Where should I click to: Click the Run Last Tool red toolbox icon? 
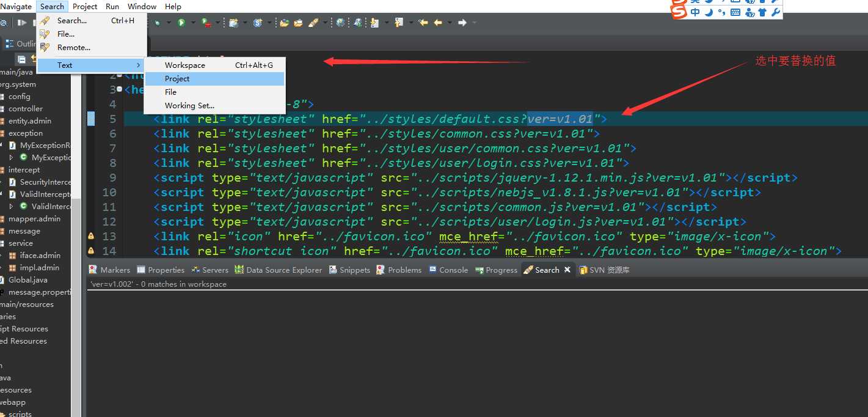click(205, 23)
